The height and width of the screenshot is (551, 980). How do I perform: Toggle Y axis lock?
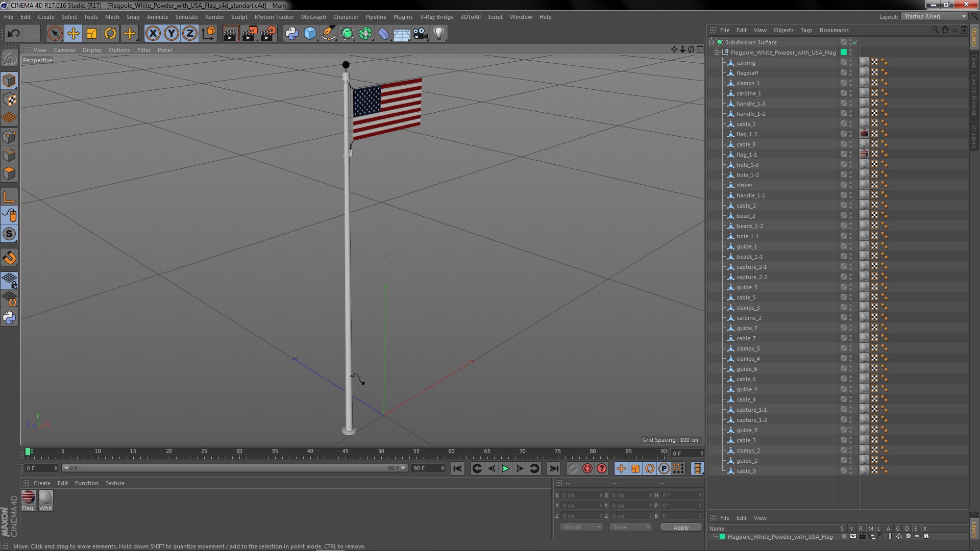click(171, 34)
